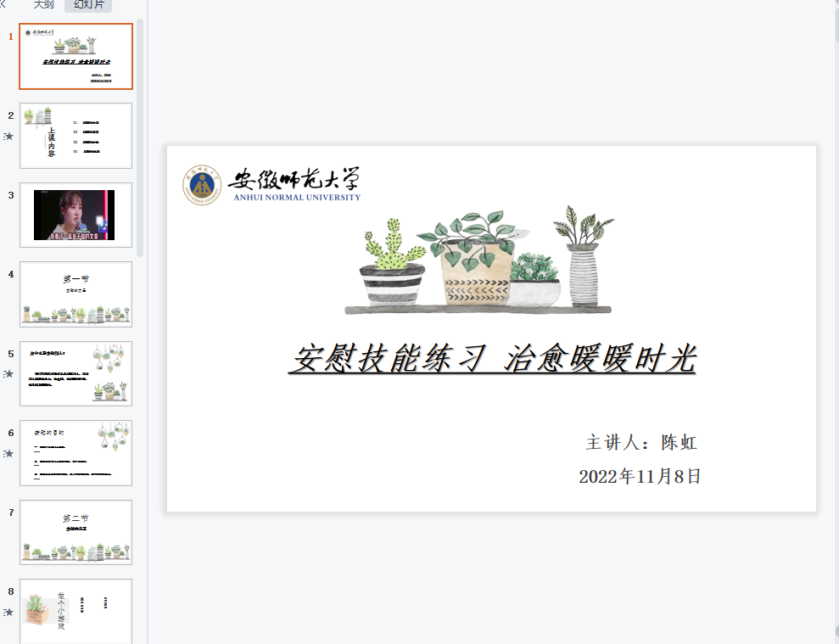839x644 pixels.
Task: Open slide 2 thumbnail titled 上课内容
Action: 76,136
